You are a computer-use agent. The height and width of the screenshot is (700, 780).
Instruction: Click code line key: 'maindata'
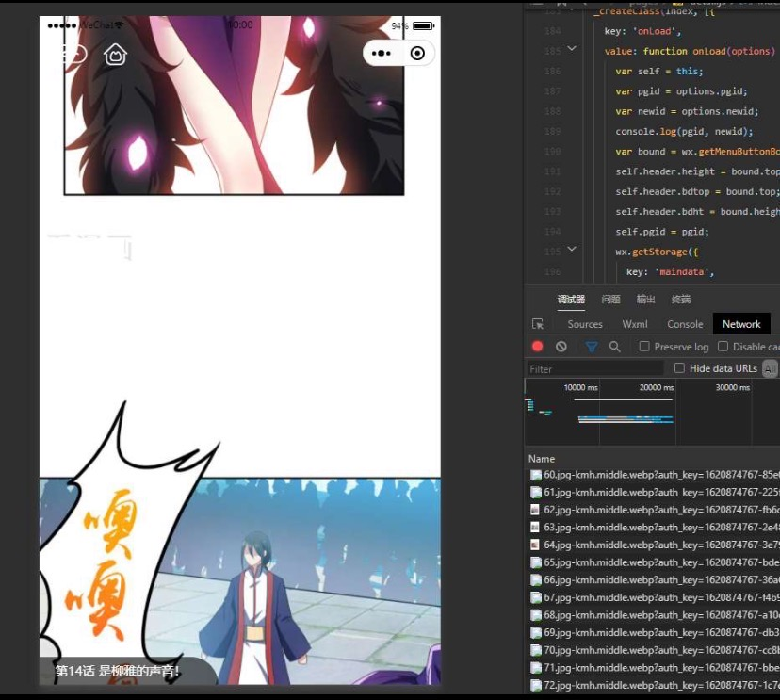point(670,271)
